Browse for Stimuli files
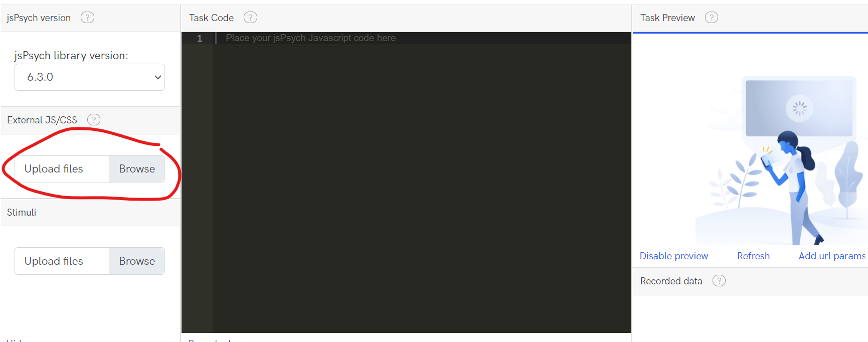This screenshot has height=342, width=868. click(137, 261)
